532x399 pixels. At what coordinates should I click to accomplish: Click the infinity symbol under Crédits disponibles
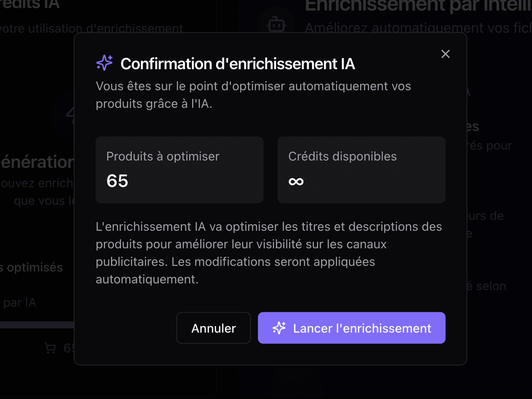pyautogui.click(x=296, y=181)
